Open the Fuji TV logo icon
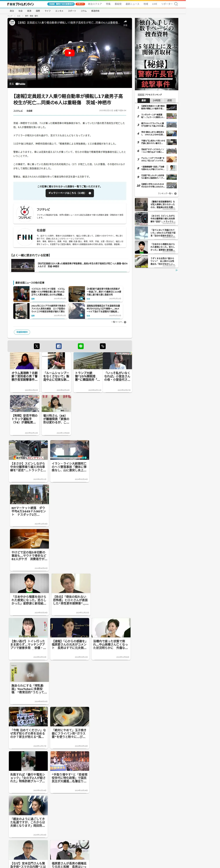Viewport: 220px width, 868px height. click(25, 213)
